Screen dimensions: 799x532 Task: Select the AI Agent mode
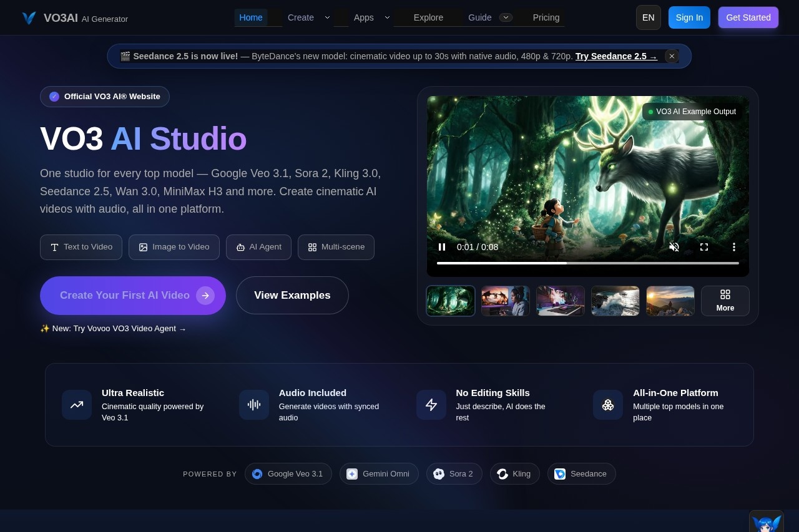coord(258,247)
